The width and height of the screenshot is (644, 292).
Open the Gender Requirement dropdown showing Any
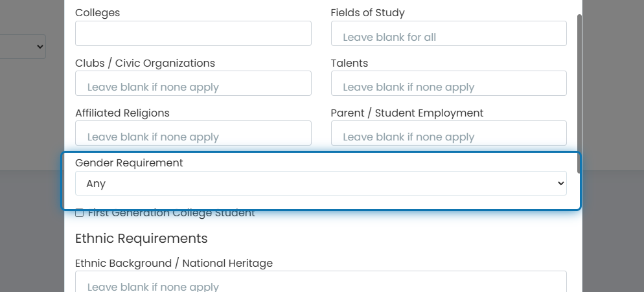[321, 183]
